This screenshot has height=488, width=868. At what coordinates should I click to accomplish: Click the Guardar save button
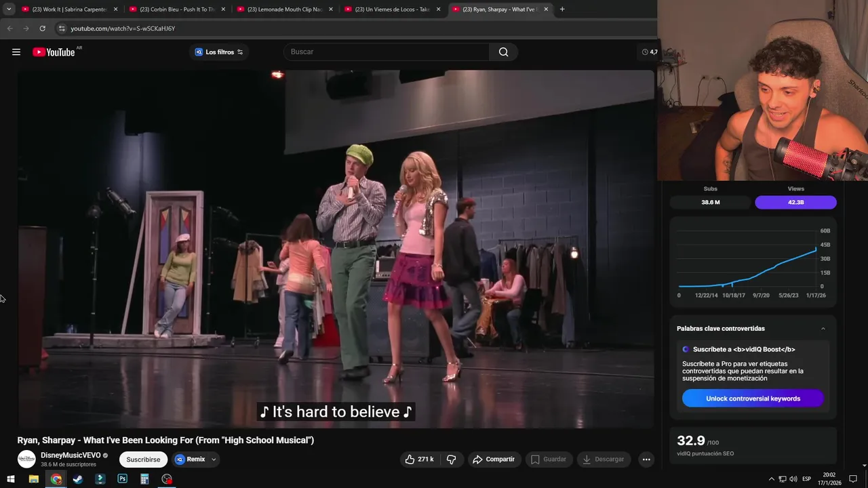point(549,460)
